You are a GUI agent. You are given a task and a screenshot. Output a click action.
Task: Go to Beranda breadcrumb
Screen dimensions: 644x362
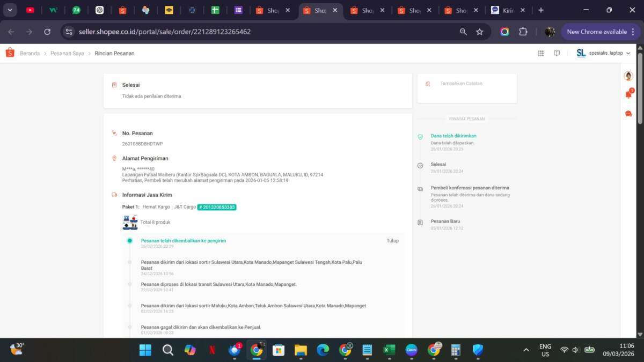(x=30, y=54)
